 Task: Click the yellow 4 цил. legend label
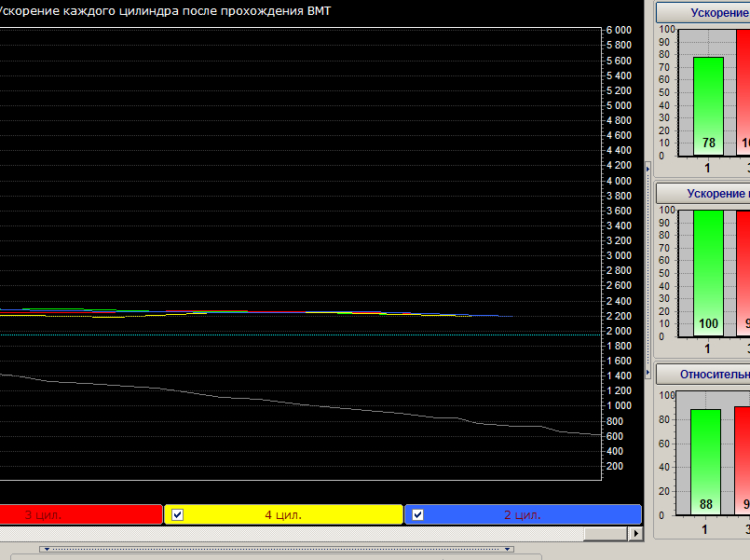point(283,515)
